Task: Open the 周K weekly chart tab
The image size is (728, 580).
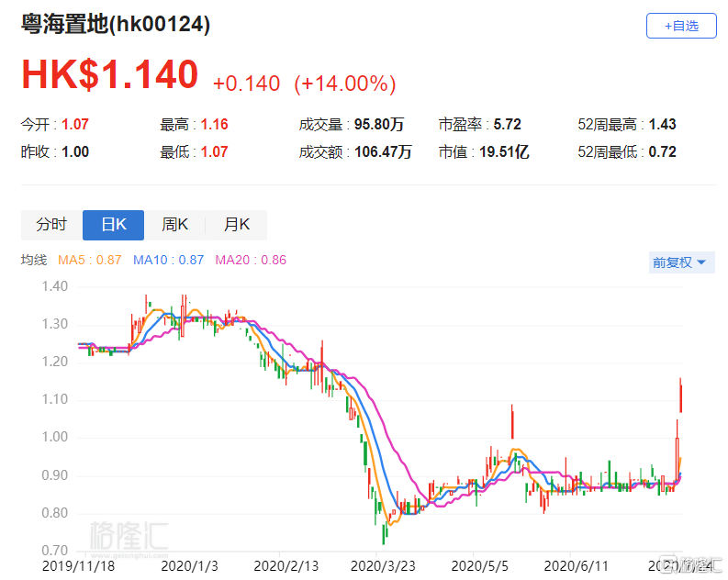Action: (x=174, y=225)
